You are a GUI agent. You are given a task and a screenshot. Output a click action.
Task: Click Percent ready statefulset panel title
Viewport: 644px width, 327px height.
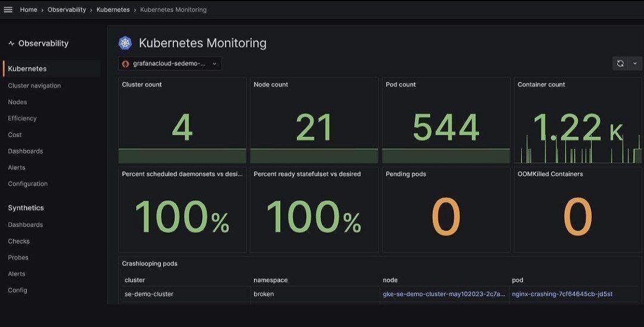pyautogui.click(x=307, y=174)
